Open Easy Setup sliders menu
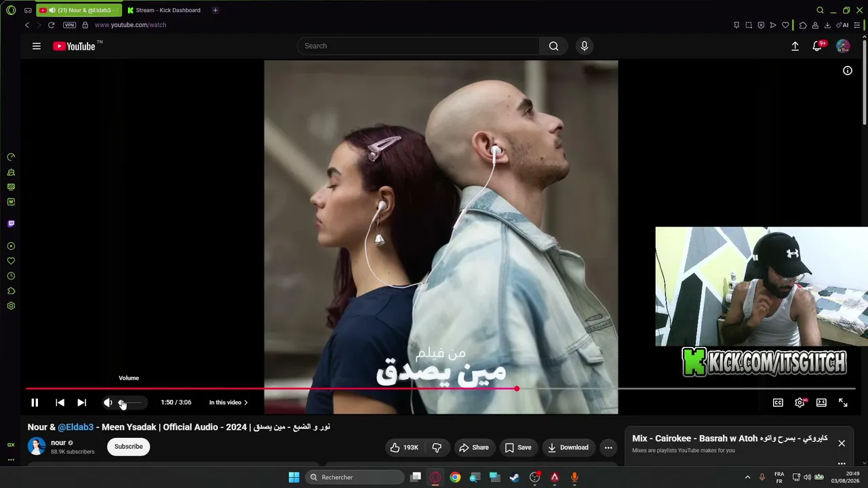This screenshot has height=488, width=868. [857, 25]
